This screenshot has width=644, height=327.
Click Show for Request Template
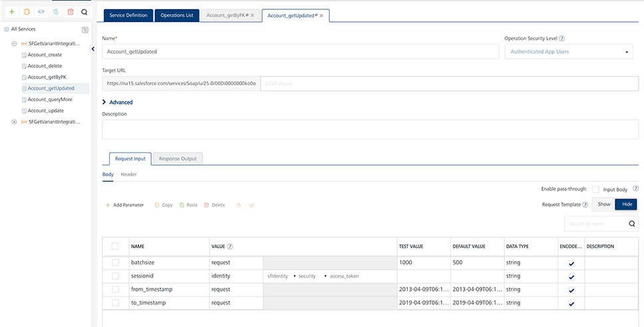coord(603,204)
